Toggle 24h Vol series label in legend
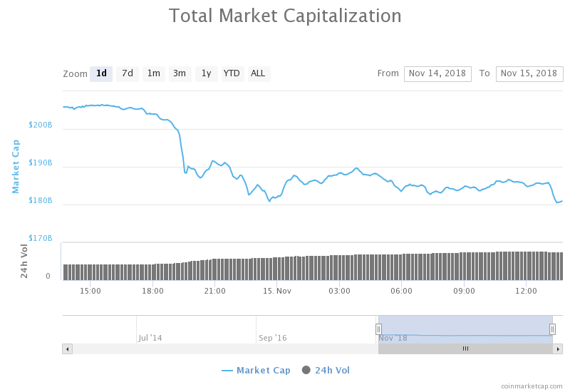 coord(332,371)
